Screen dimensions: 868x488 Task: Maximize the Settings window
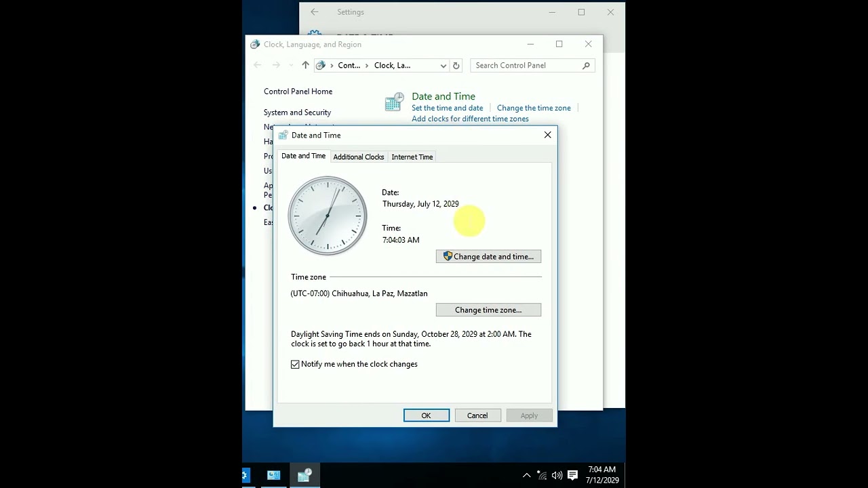coord(581,12)
